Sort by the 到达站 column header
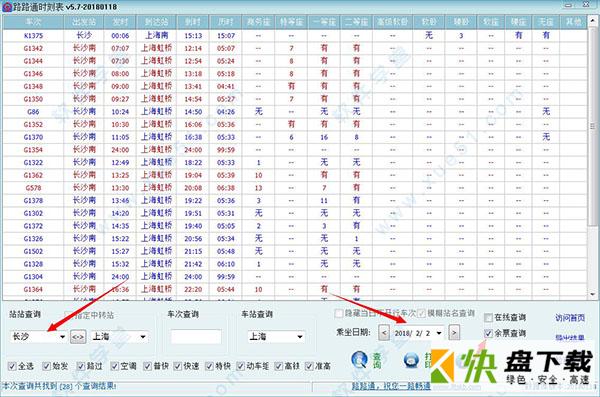 (x=157, y=22)
